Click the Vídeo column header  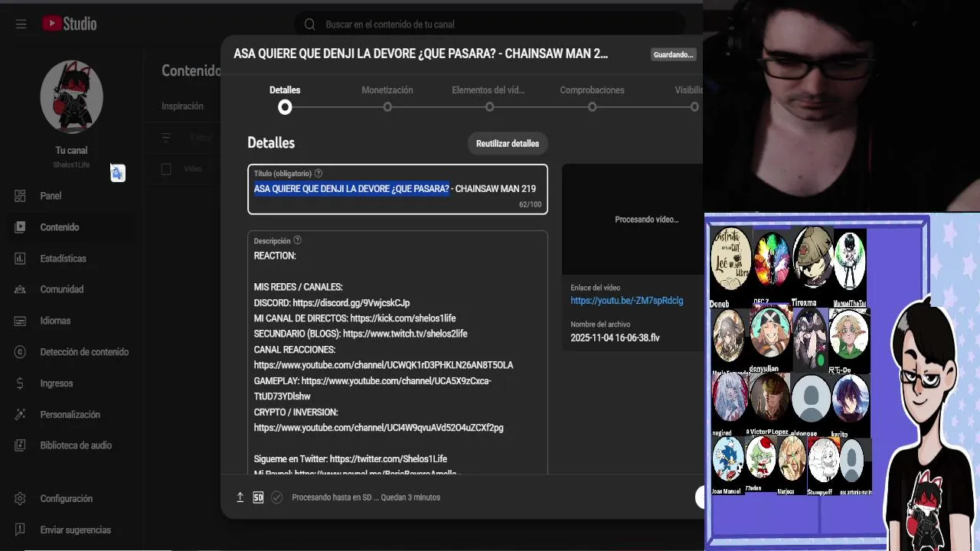point(193,169)
